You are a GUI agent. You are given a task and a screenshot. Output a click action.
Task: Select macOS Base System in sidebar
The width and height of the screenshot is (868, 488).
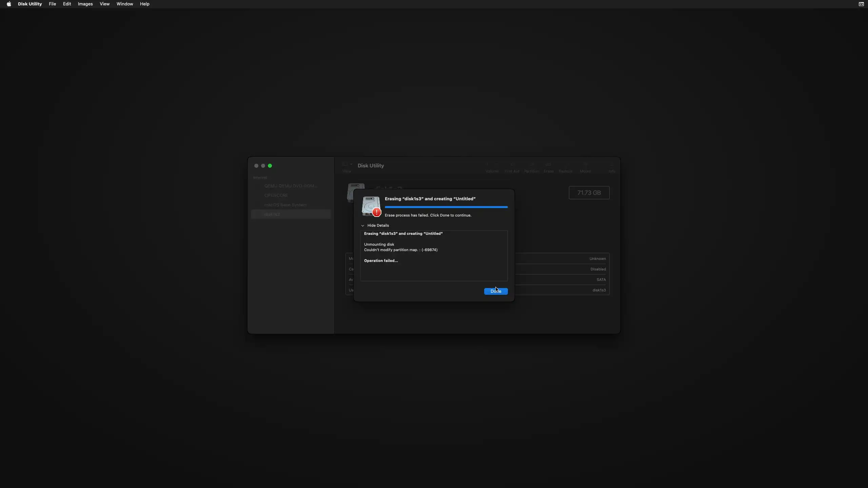click(x=285, y=205)
